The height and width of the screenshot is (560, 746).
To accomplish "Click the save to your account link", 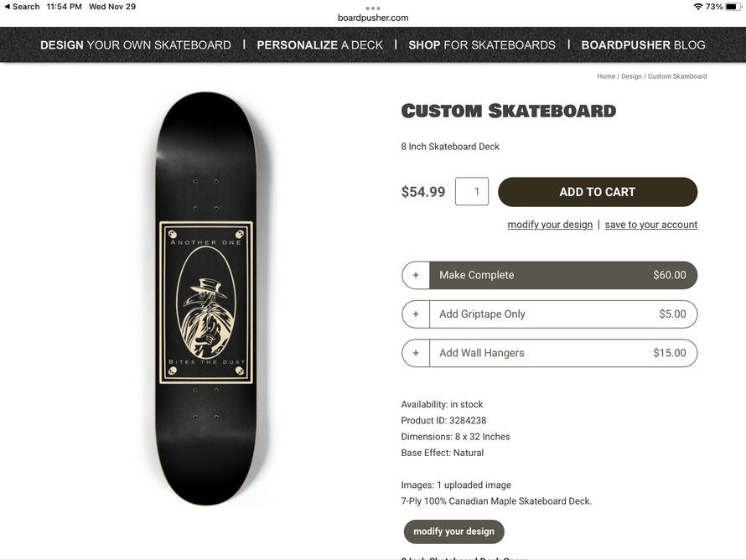I will pyautogui.click(x=651, y=225).
